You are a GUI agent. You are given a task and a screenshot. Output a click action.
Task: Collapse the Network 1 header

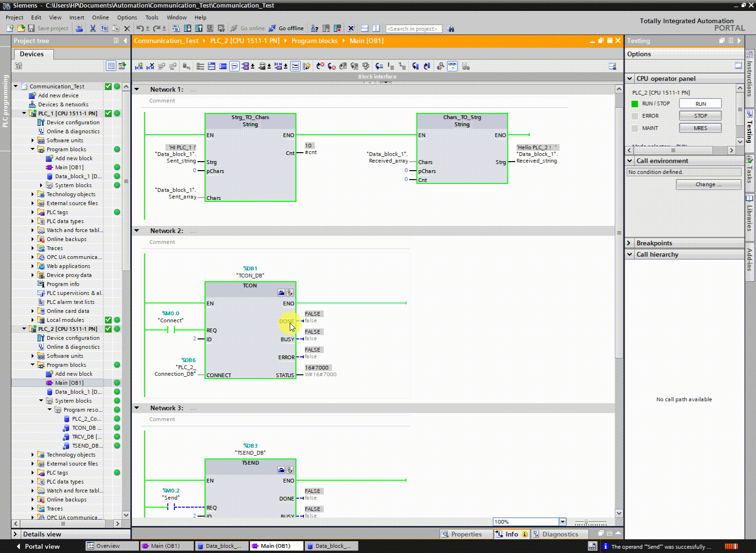137,89
